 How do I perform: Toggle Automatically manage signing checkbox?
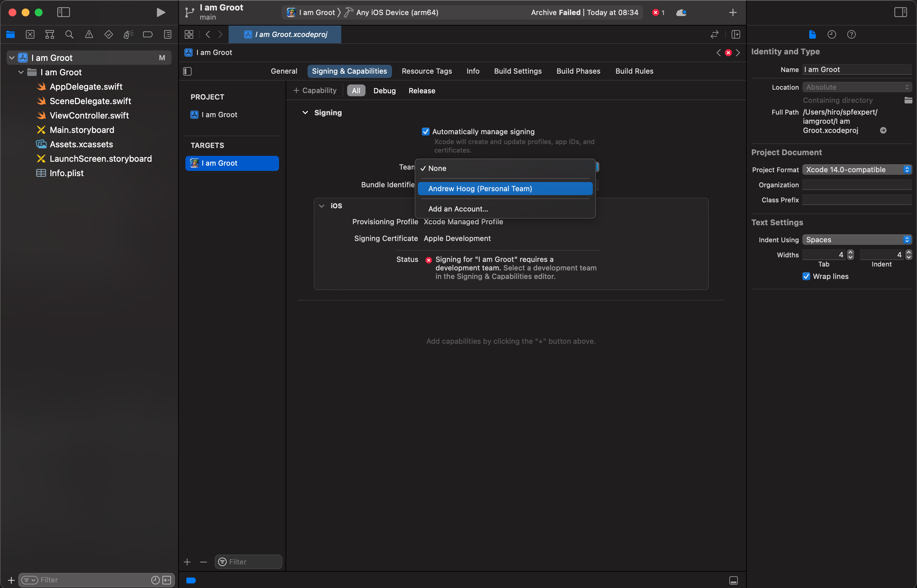[x=425, y=132]
